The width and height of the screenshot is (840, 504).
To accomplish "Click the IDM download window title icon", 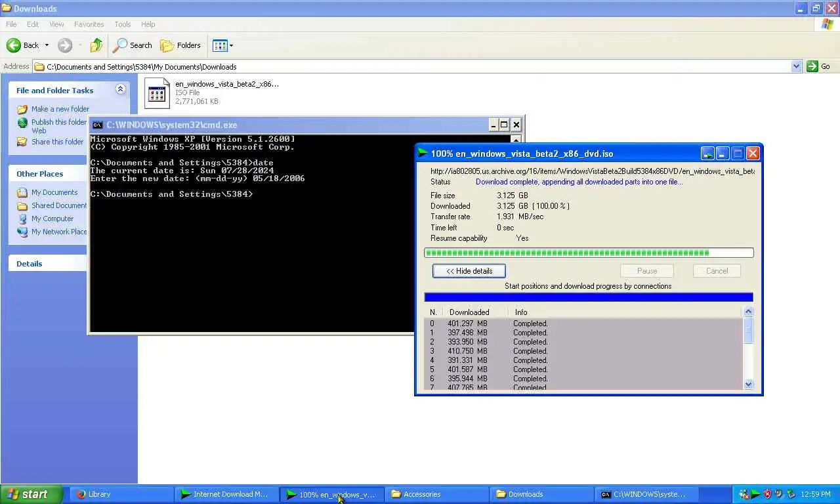I will pyautogui.click(x=423, y=153).
